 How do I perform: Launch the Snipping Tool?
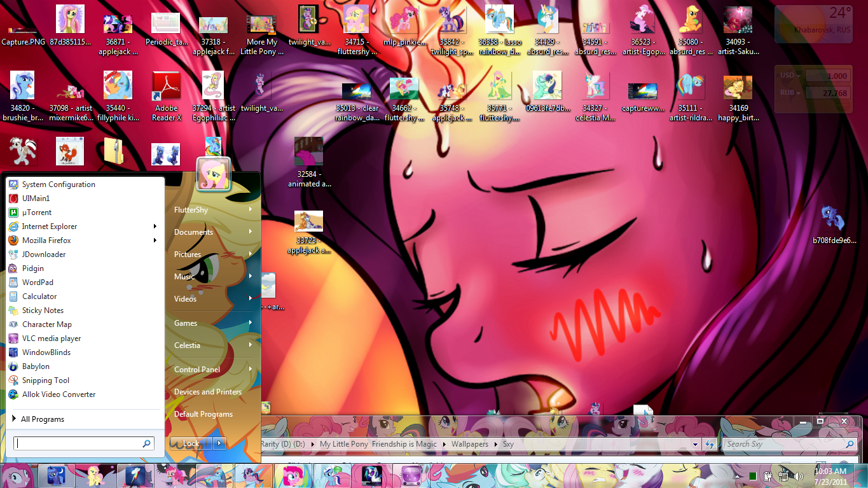tap(45, 380)
